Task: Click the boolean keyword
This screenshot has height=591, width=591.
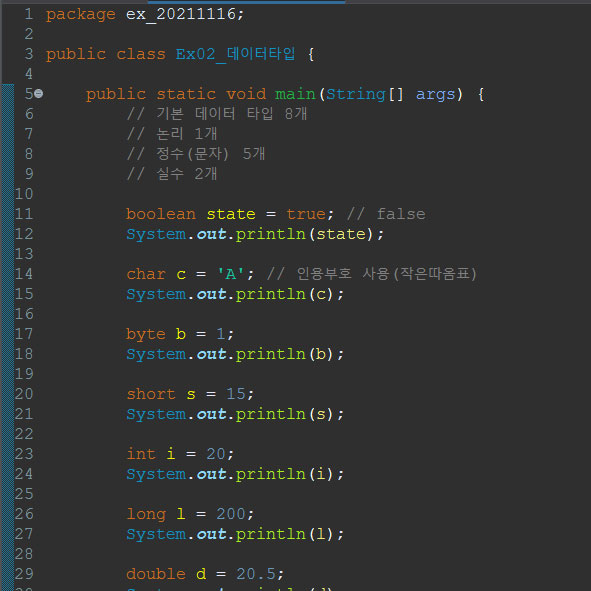Action: (x=161, y=214)
